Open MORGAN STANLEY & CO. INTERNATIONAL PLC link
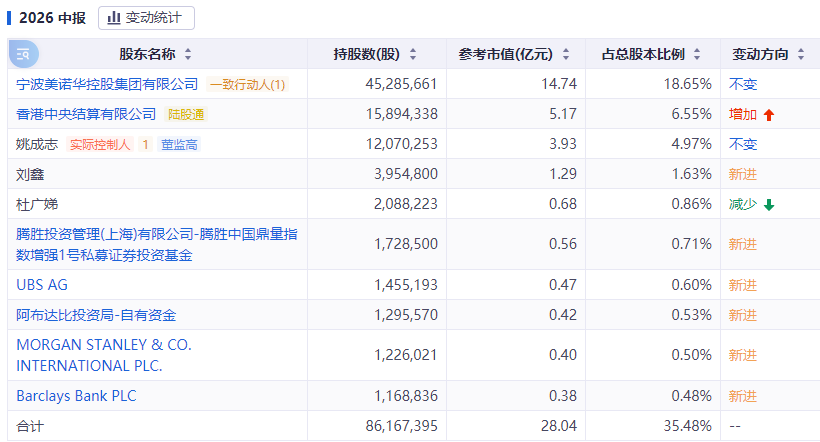 (x=104, y=355)
